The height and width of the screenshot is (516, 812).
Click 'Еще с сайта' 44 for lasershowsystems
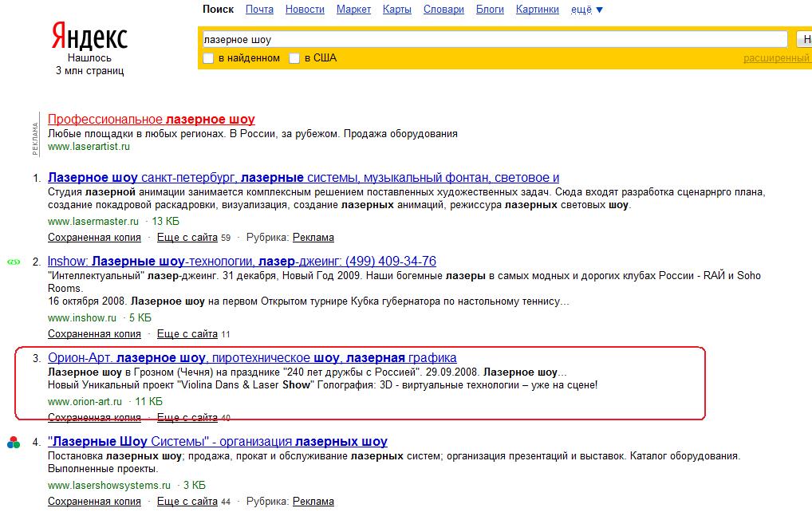point(187,502)
